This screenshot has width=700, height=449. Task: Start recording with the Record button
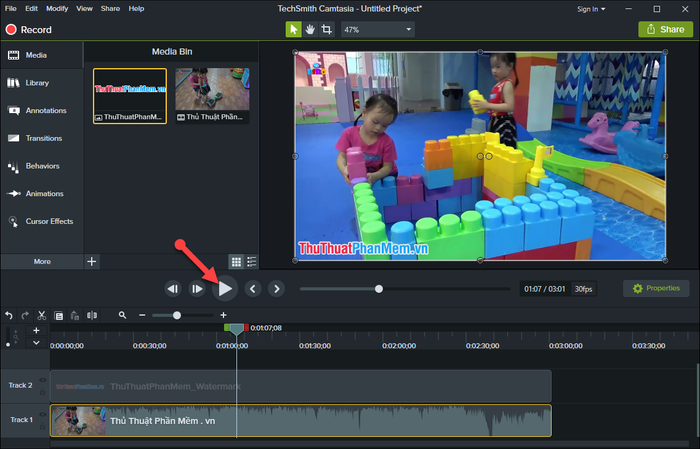click(x=29, y=30)
